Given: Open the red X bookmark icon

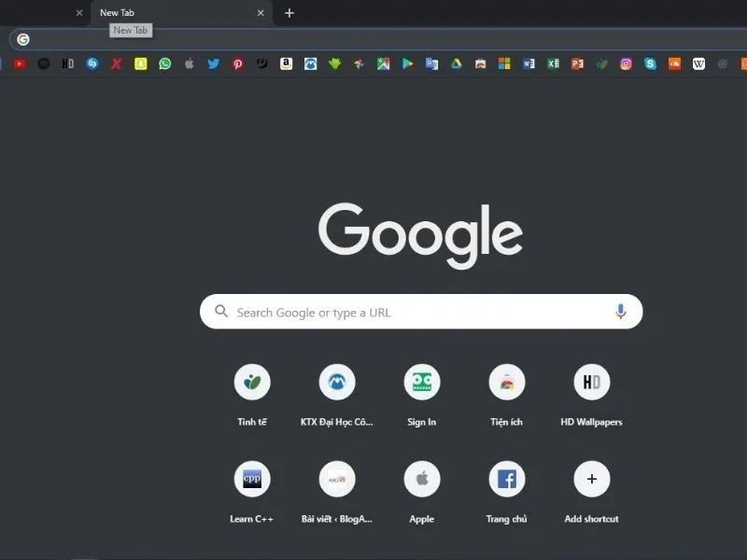Looking at the screenshot, I should (116, 63).
